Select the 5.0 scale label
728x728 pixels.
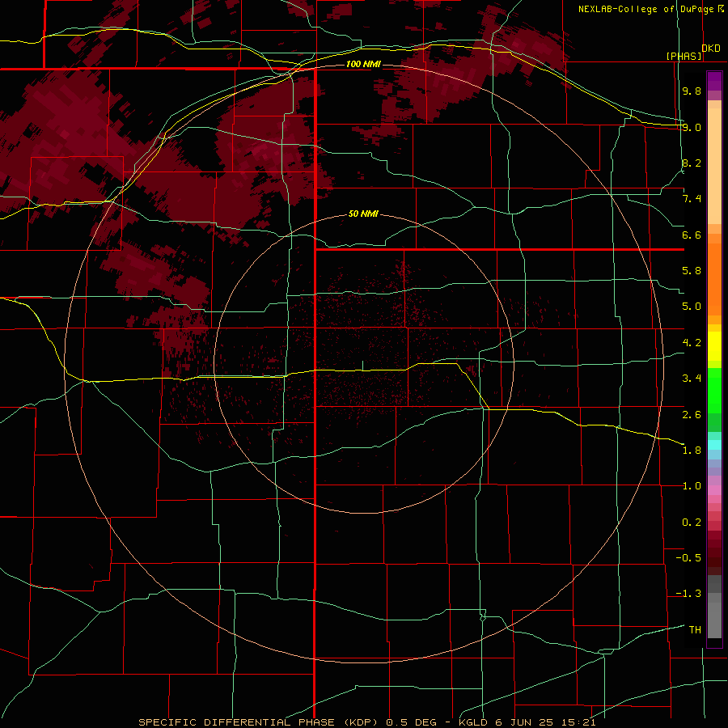click(692, 307)
